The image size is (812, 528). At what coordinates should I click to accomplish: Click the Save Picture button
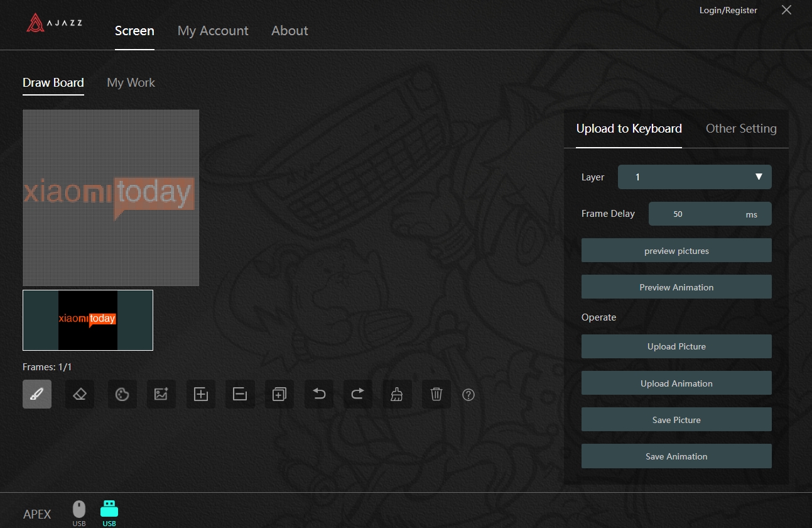click(x=676, y=419)
